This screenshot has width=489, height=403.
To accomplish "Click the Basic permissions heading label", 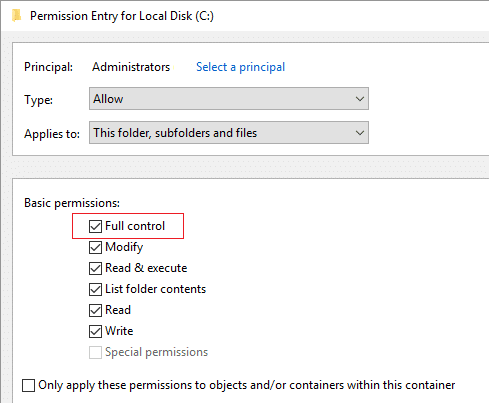I will pos(72,203).
